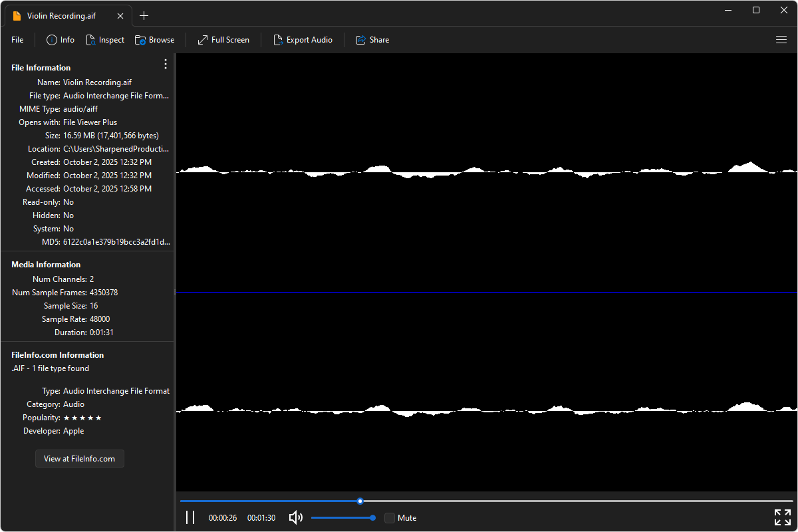Click the volume slider handle

coord(372,517)
